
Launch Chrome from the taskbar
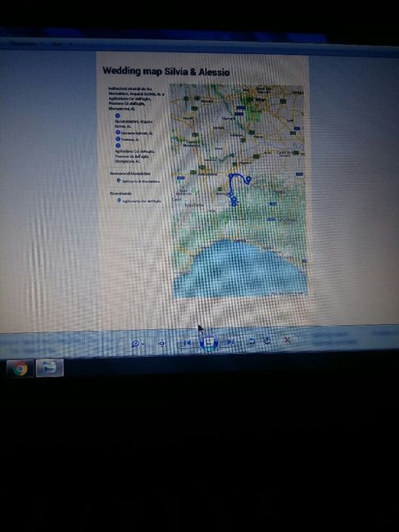point(20,368)
